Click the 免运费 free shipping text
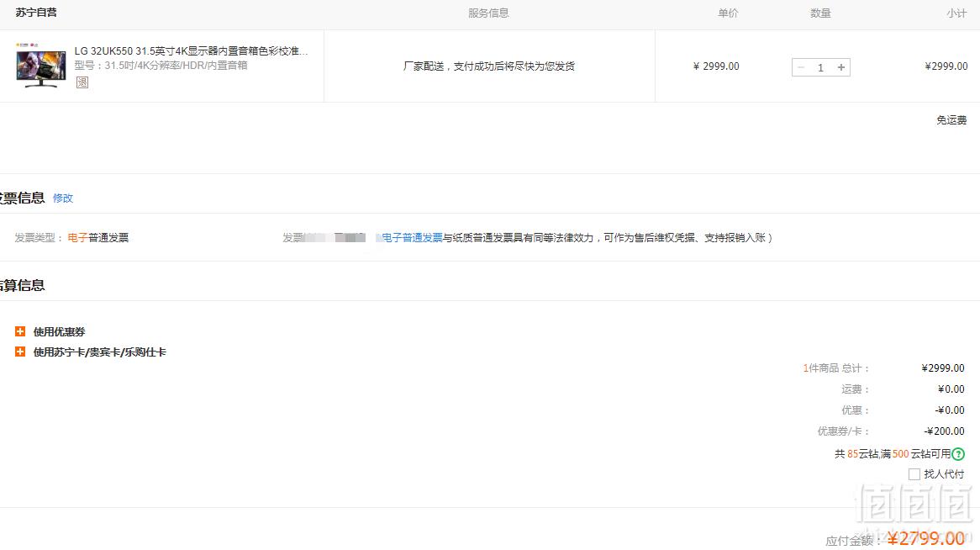 (x=951, y=120)
